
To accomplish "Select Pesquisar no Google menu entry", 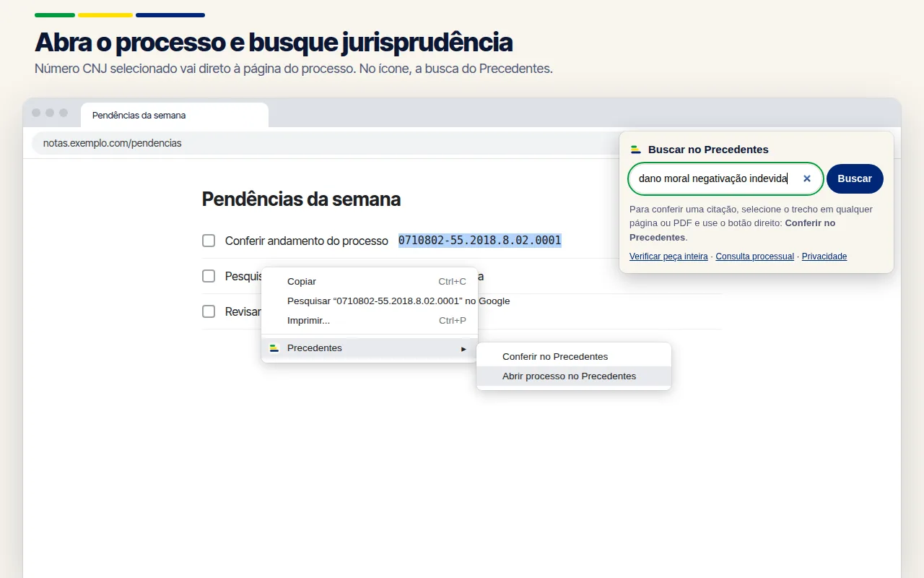I will (370, 301).
